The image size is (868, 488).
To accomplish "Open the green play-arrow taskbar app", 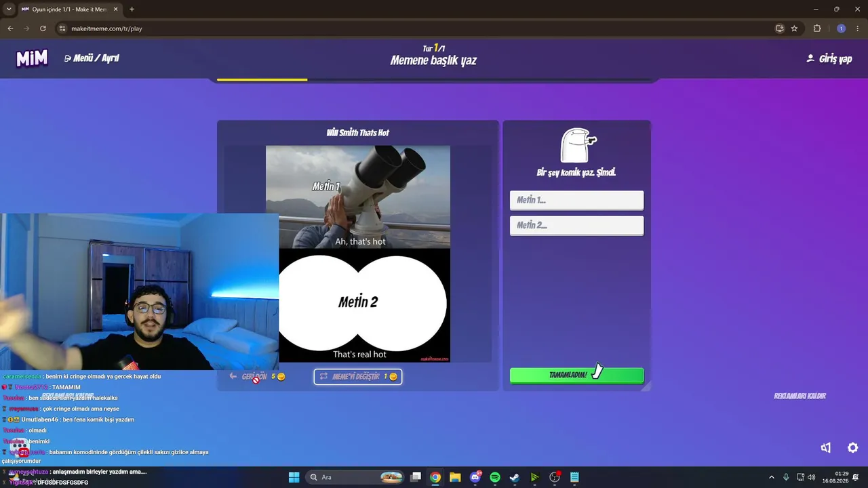I will point(534,477).
